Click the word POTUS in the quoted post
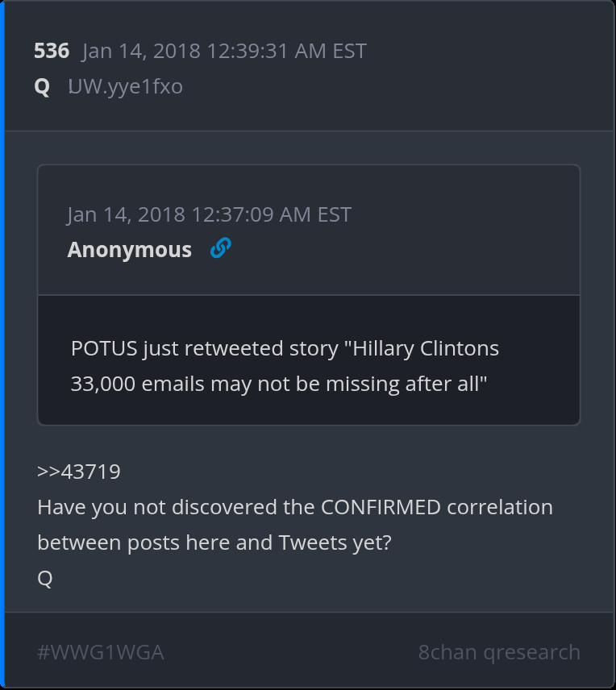This screenshot has width=616, height=690. click(x=104, y=349)
